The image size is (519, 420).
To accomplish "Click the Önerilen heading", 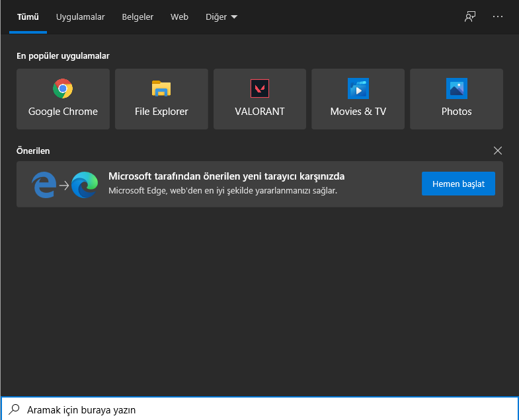I will click(33, 151).
